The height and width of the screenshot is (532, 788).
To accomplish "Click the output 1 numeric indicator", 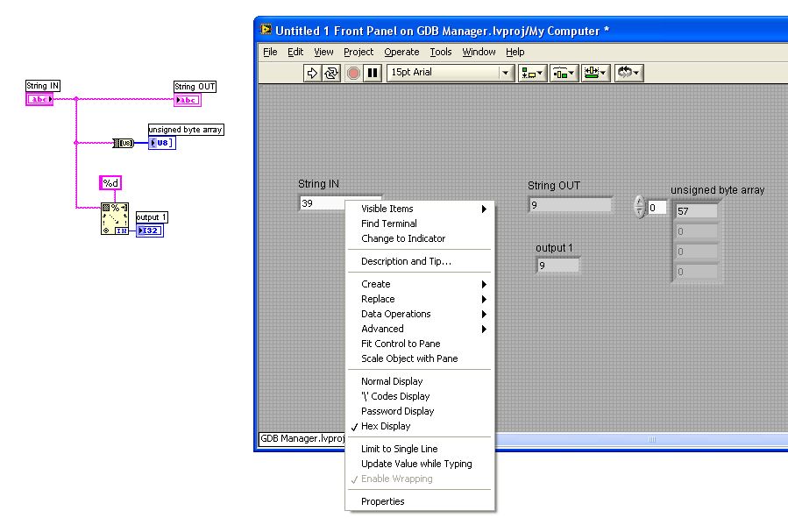I will click(557, 266).
